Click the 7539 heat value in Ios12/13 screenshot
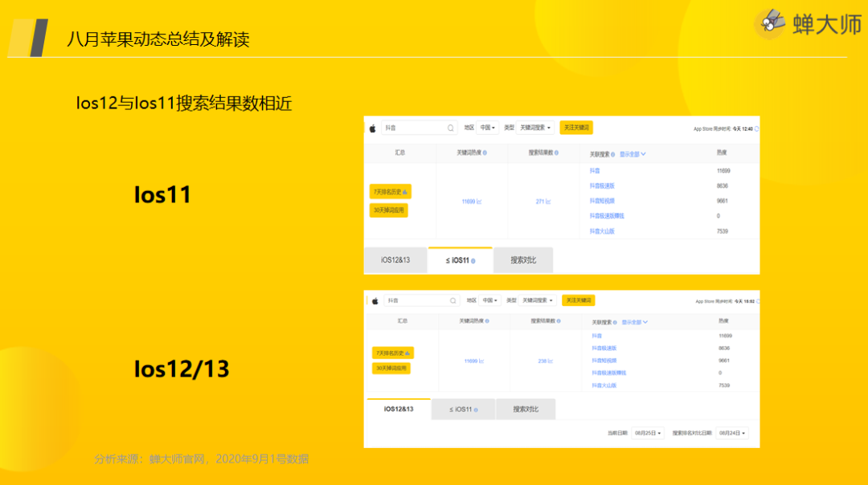 [x=724, y=385]
